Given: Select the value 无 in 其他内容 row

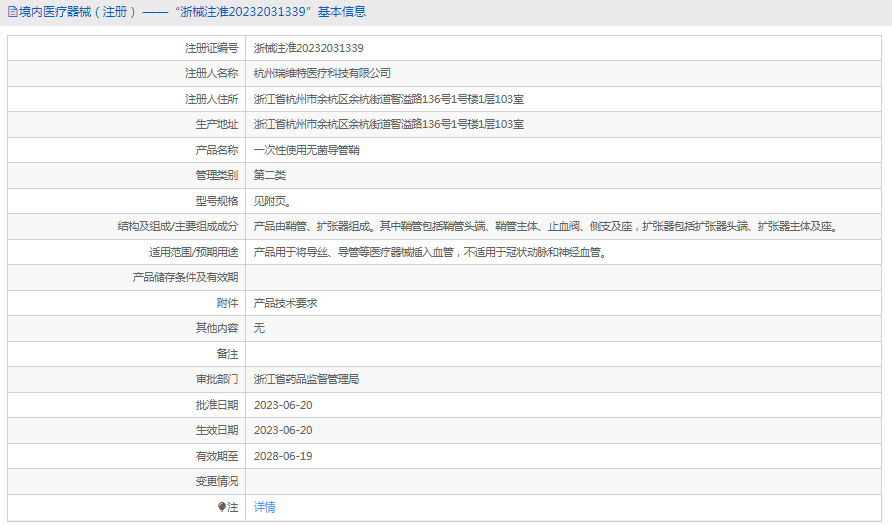Looking at the screenshot, I should click(x=259, y=328).
